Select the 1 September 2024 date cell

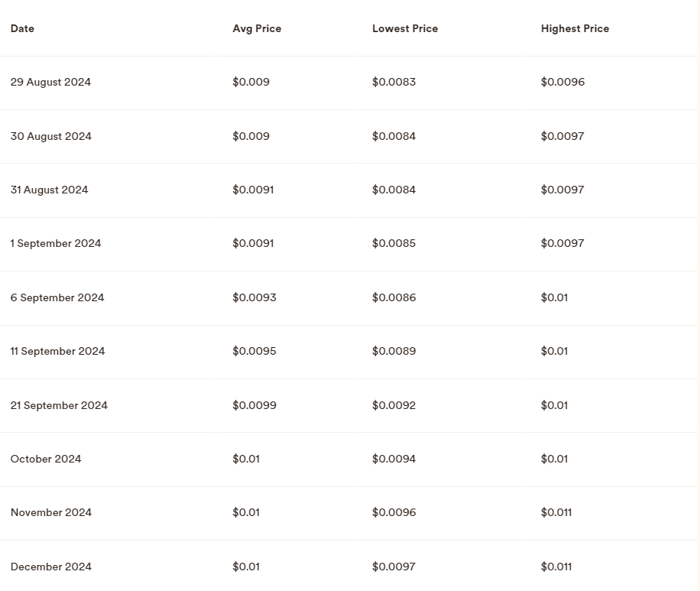pyautogui.click(x=56, y=244)
